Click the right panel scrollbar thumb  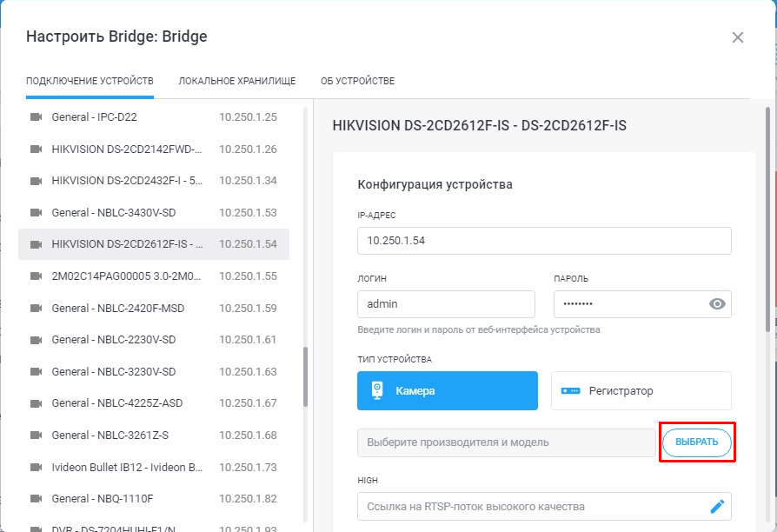768,219
